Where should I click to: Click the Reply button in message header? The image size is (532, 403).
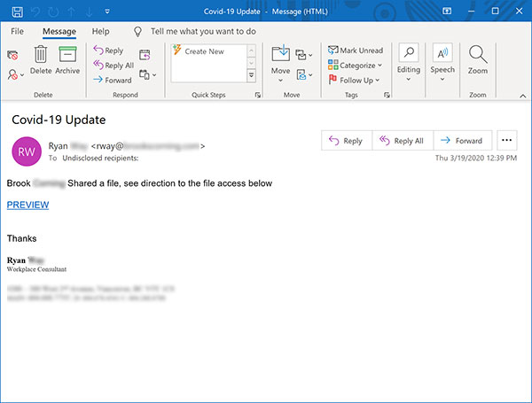pyautogui.click(x=347, y=140)
